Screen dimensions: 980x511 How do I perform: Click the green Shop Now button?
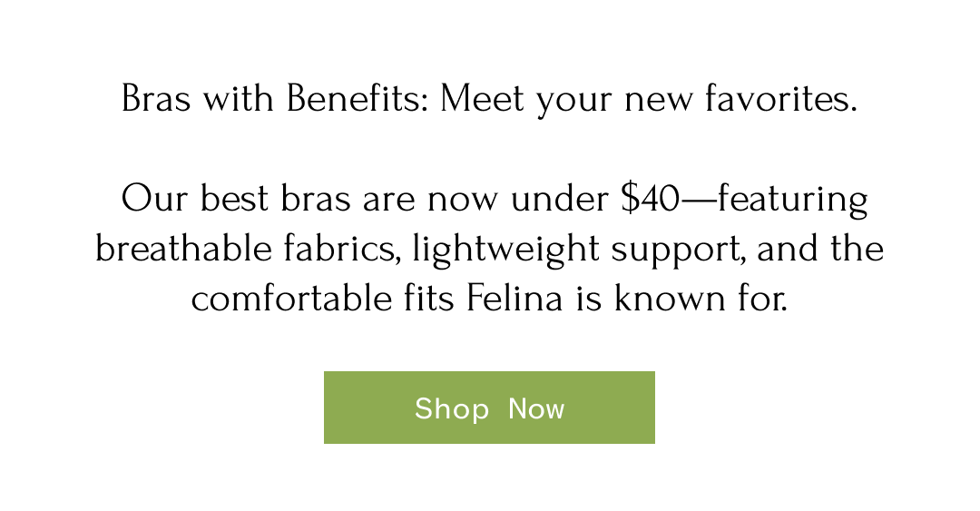point(489,408)
